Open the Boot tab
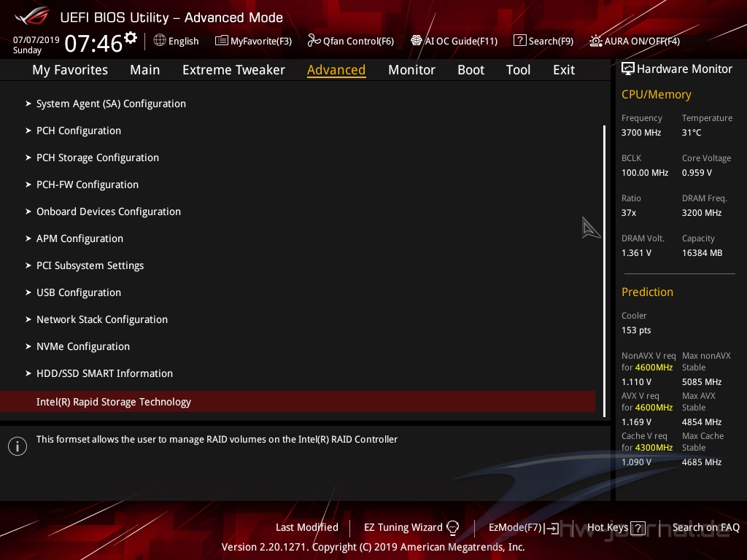 [471, 70]
